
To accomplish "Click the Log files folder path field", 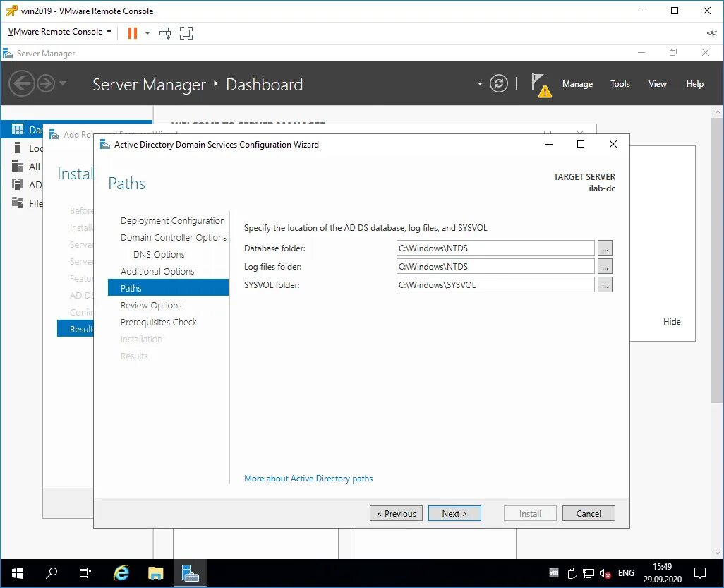I will (495, 267).
